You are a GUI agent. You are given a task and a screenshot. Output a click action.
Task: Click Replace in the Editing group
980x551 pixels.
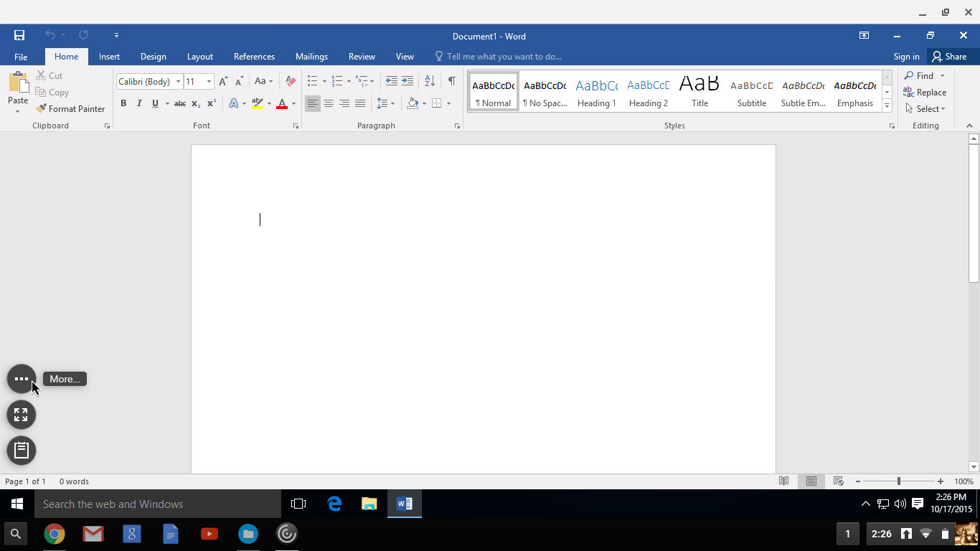pyautogui.click(x=925, y=92)
